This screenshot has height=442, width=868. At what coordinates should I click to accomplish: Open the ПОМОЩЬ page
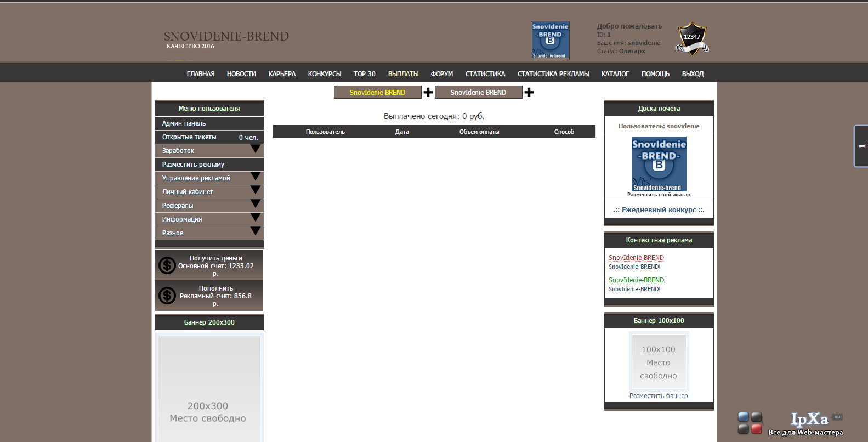pyautogui.click(x=656, y=74)
